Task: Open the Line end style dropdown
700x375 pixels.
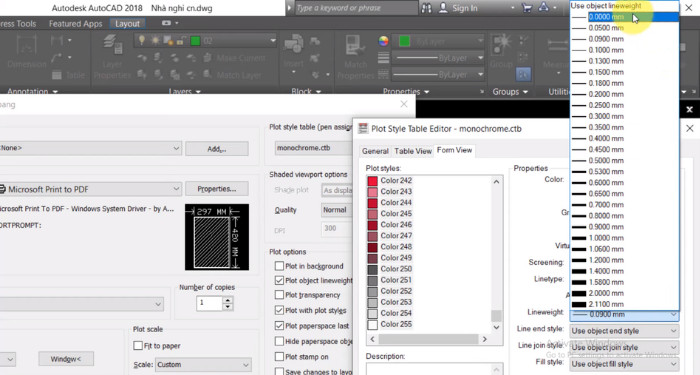Action: pyautogui.click(x=624, y=331)
